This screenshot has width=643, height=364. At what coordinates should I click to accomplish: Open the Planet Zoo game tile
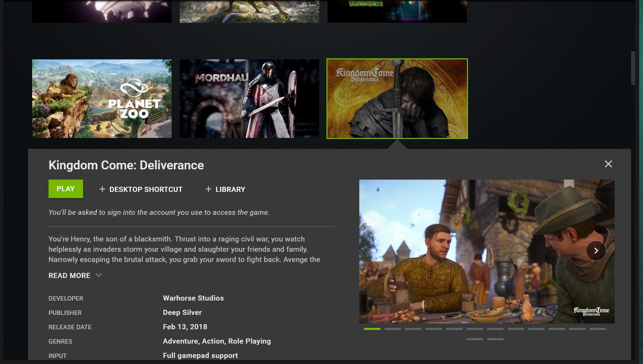coord(102,99)
